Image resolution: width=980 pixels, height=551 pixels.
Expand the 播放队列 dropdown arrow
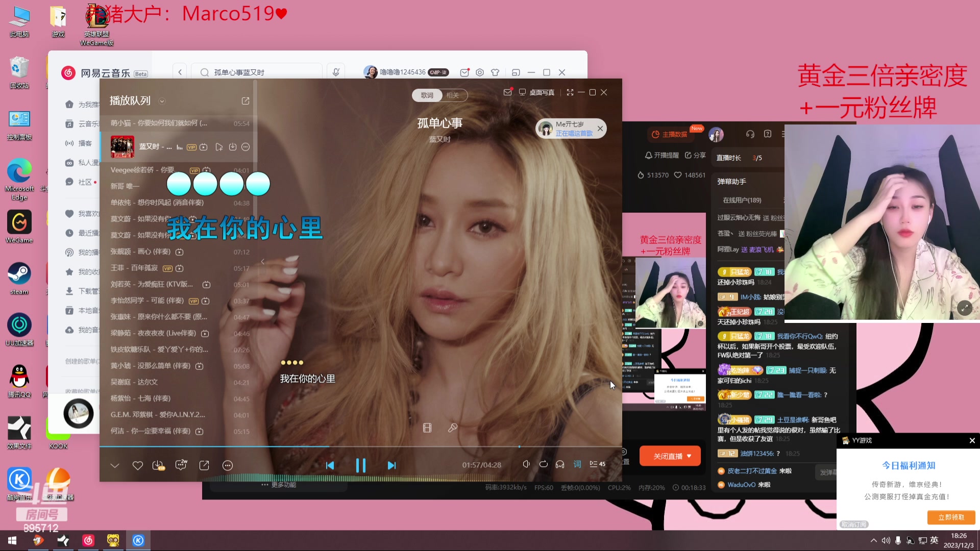162,101
